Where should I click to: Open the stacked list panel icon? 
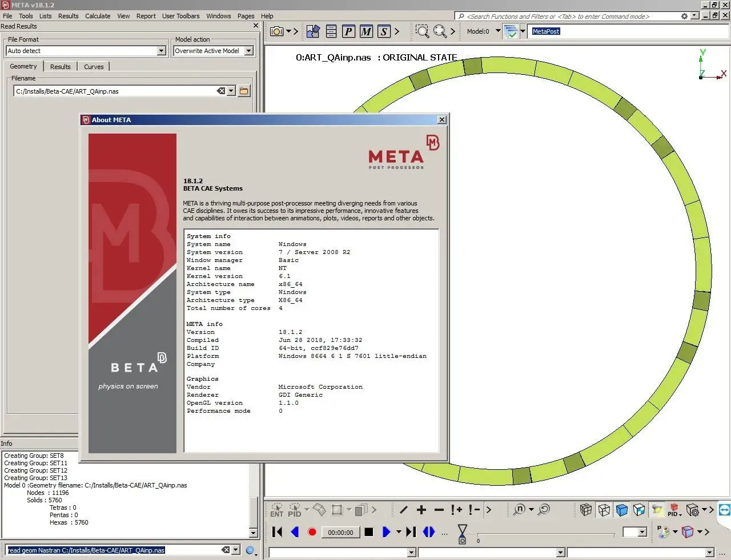tap(331, 31)
